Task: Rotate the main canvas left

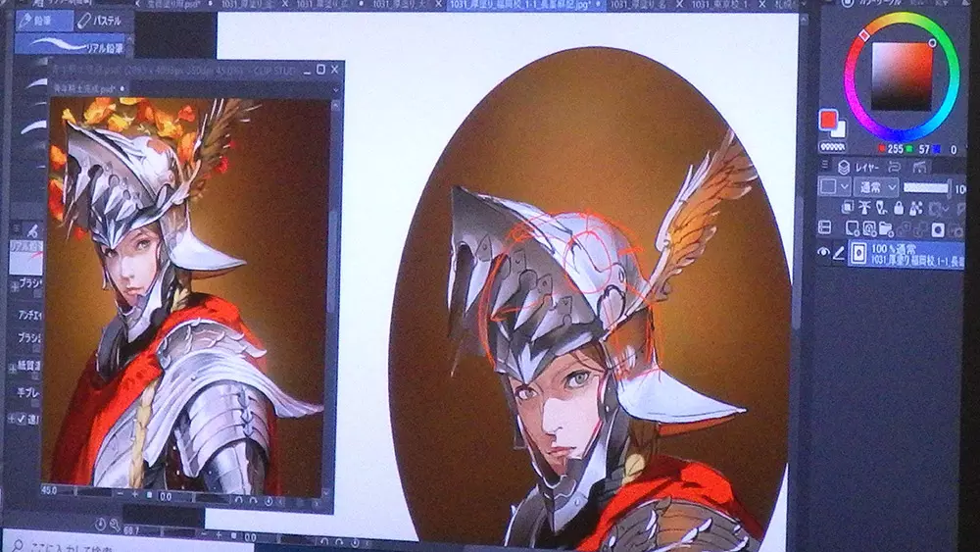Action: [323, 539]
